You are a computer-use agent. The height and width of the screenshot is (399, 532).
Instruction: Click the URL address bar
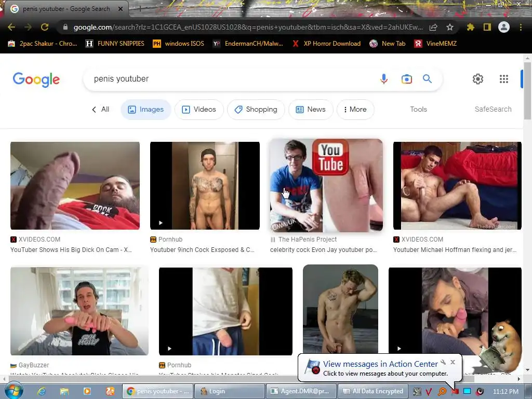click(x=248, y=27)
